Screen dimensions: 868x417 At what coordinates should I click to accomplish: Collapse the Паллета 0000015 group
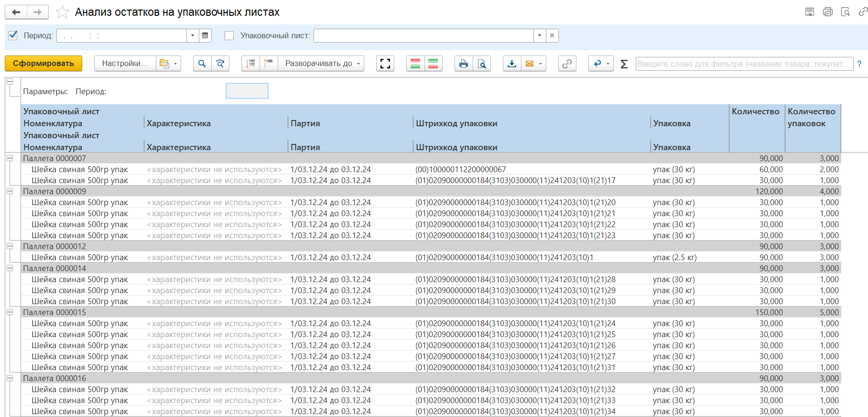point(10,312)
